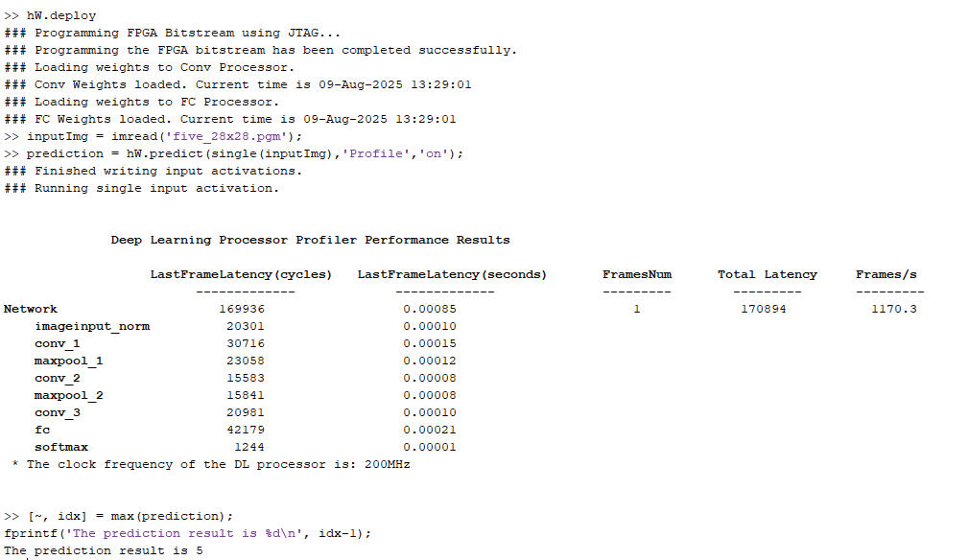
Task: Click the LastFrameLatency(seconds) column header
Action: pos(452,274)
